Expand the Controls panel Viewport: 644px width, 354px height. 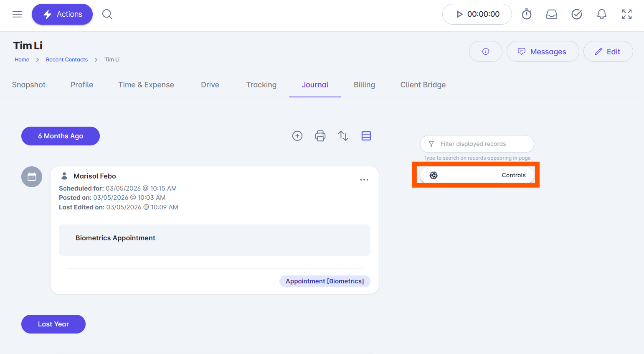[477, 175]
